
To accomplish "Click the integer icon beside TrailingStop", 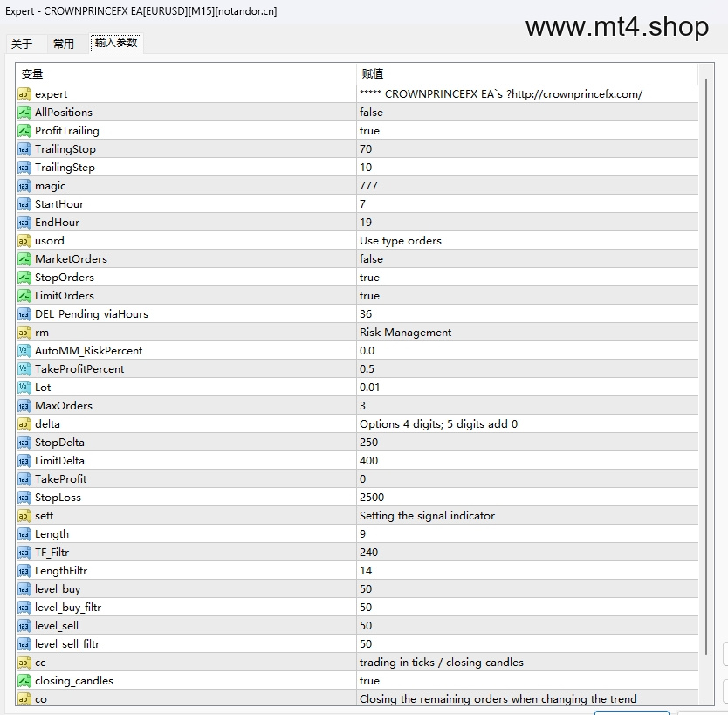I will [x=24, y=149].
